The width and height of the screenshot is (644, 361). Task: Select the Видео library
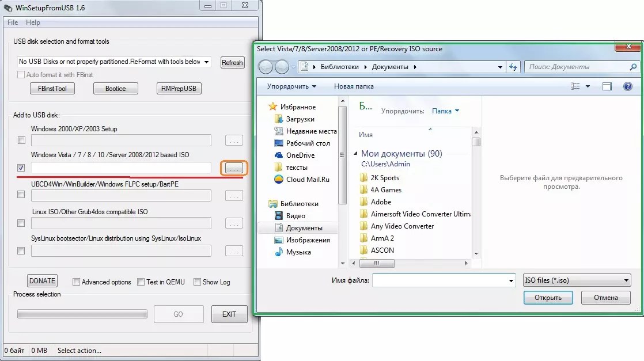coord(296,216)
